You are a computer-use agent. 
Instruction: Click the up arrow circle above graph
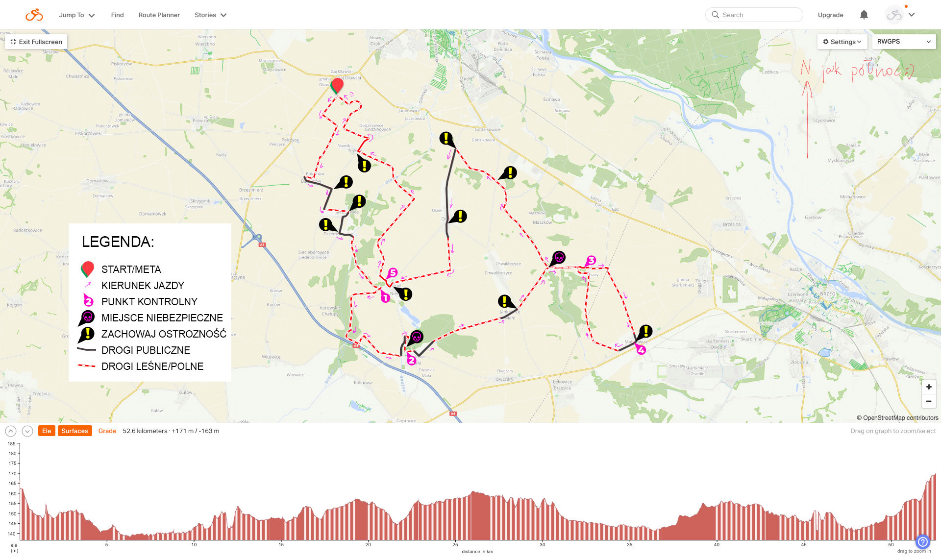click(x=11, y=431)
